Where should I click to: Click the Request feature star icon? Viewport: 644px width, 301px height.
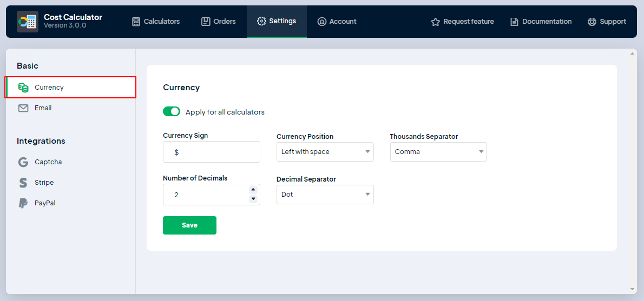(x=435, y=22)
